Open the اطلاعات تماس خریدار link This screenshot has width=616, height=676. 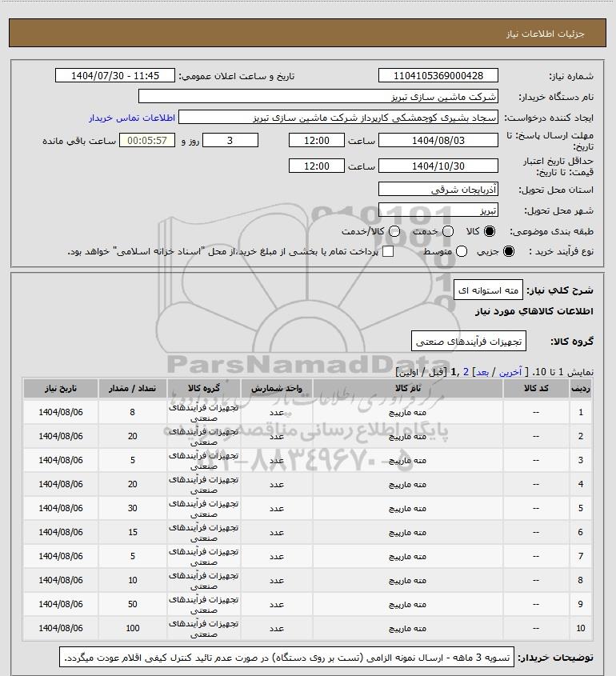(132, 118)
